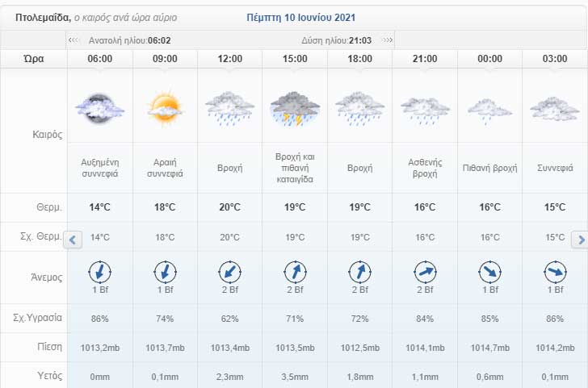This screenshot has width=588, height=388.
Task: Click the 06:00 wind direction compass
Action: point(99,271)
